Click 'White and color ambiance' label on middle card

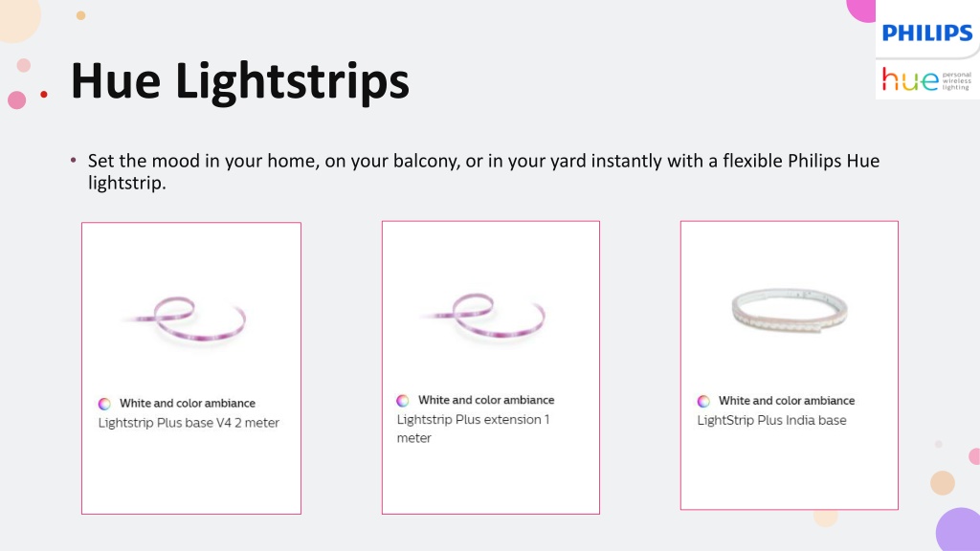click(x=486, y=401)
